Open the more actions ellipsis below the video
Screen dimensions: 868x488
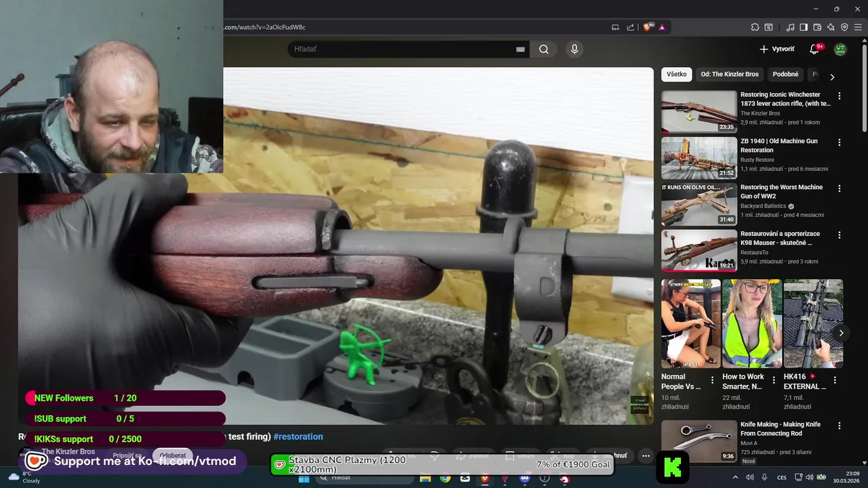(646, 455)
